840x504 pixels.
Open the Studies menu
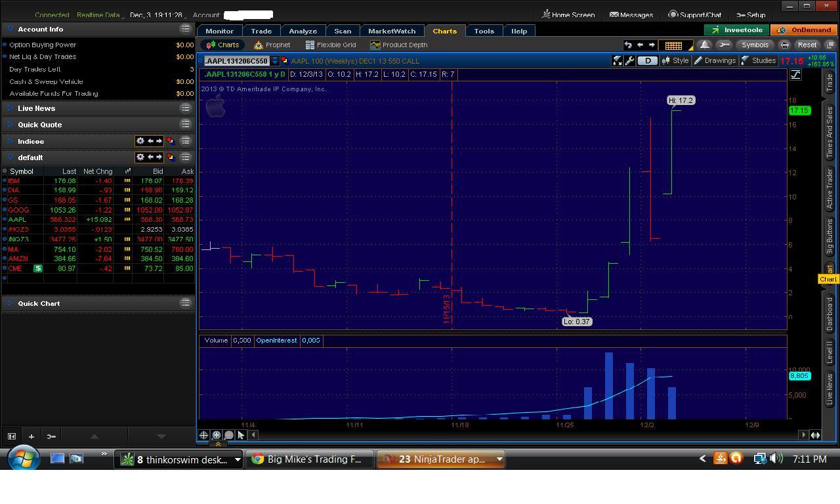coord(759,60)
